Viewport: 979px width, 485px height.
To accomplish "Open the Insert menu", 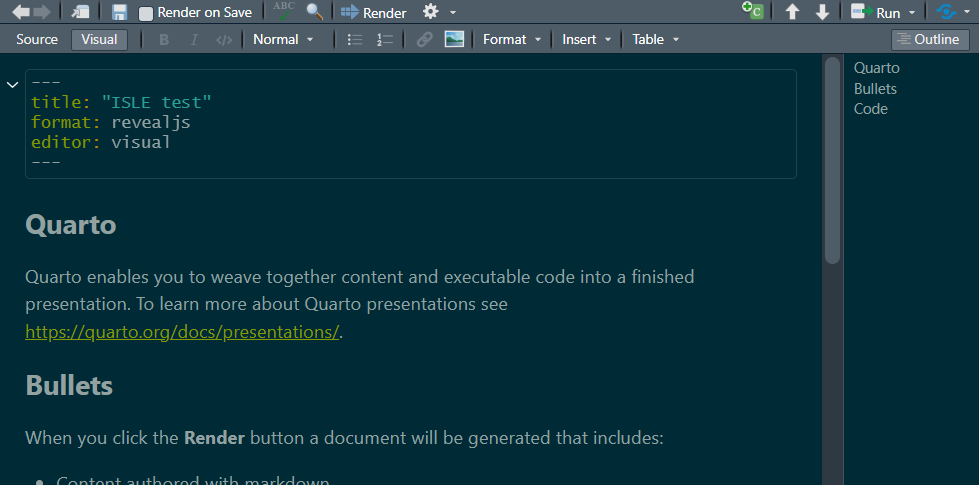I will [587, 39].
